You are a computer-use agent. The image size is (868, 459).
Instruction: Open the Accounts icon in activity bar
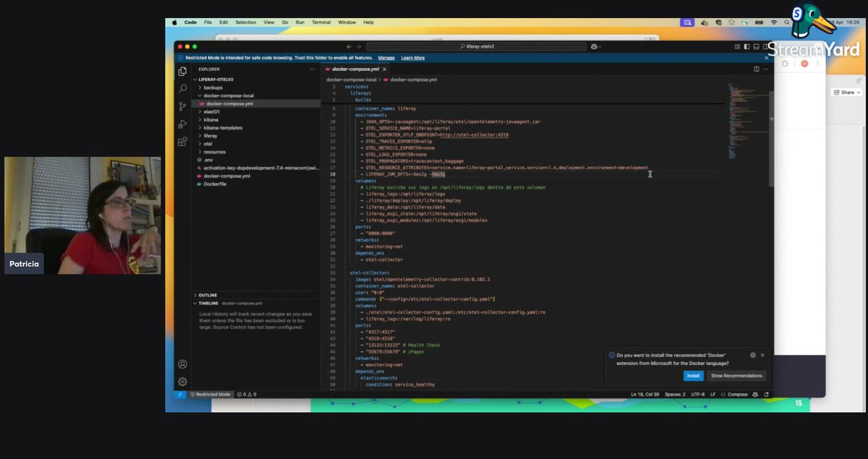pyautogui.click(x=182, y=364)
